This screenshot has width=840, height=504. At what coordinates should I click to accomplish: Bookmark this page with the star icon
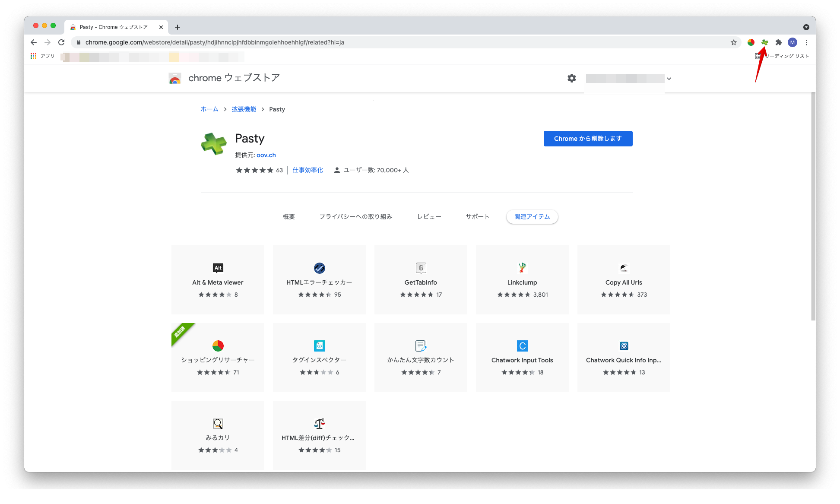click(x=733, y=42)
